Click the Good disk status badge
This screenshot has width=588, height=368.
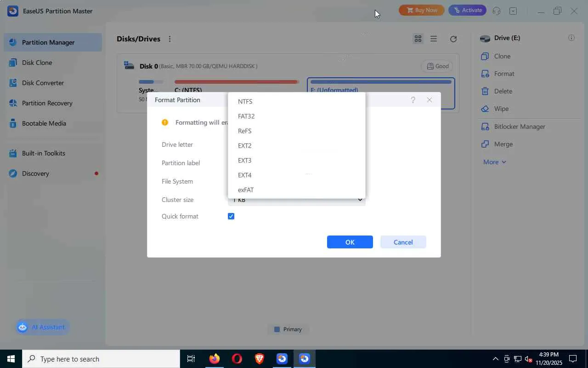[x=438, y=66]
